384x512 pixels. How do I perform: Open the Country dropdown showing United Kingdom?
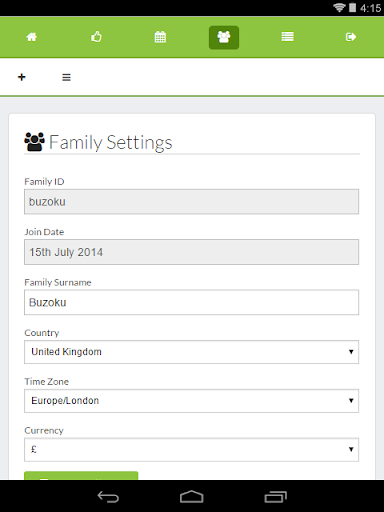coord(191,352)
